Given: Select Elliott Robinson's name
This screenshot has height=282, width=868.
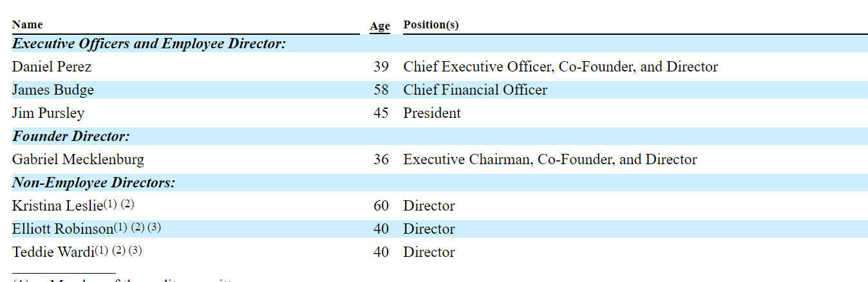Looking at the screenshot, I should pos(62,229).
